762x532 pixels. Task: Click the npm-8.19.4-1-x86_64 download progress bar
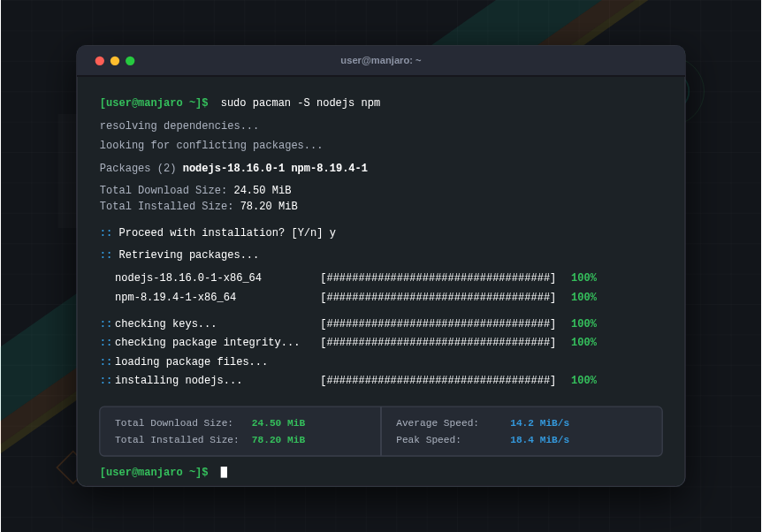pos(438,297)
